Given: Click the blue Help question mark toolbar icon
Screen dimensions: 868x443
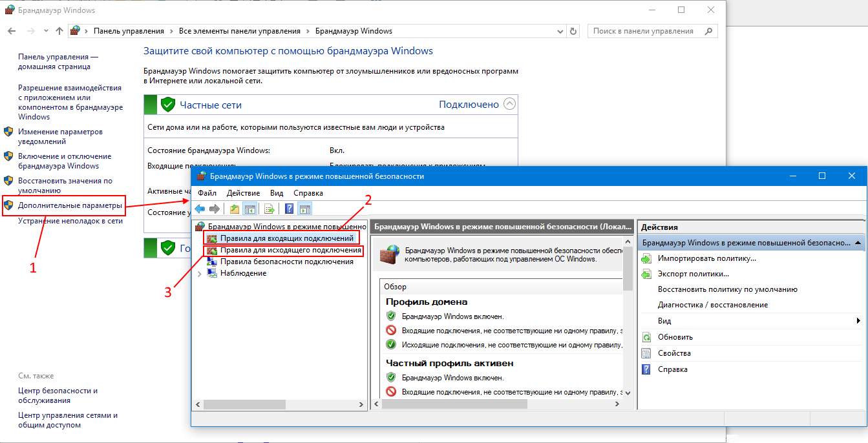Looking at the screenshot, I should (x=289, y=209).
